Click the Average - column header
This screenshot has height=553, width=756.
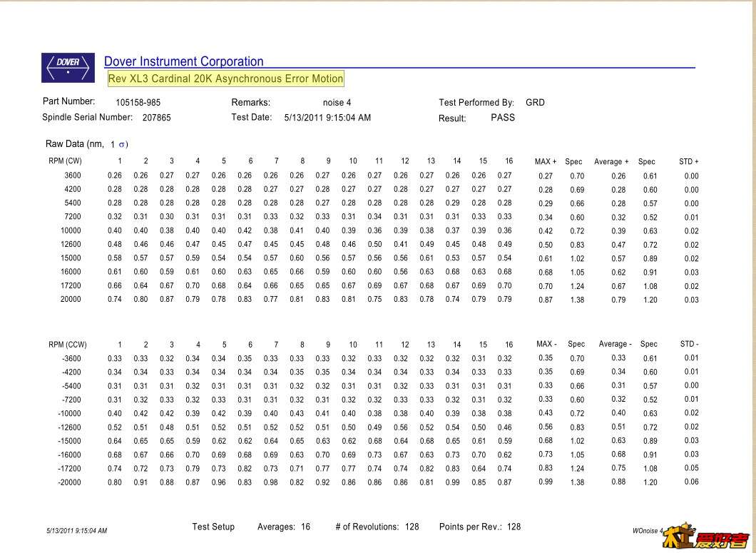click(x=615, y=344)
